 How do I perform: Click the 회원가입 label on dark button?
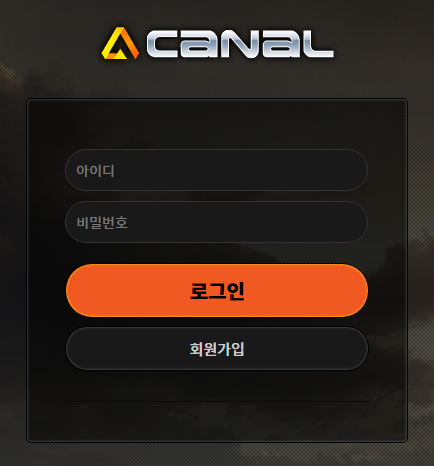pyautogui.click(x=217, y=349)
